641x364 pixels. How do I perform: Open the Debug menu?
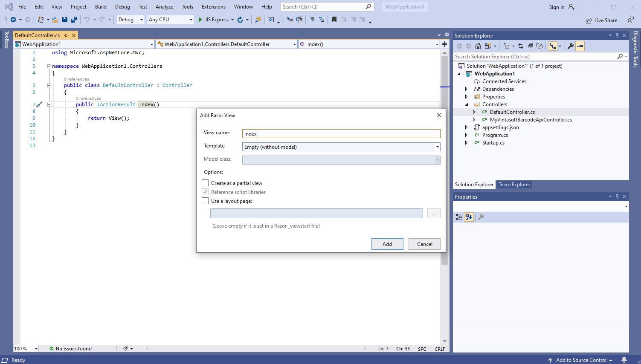122,6
